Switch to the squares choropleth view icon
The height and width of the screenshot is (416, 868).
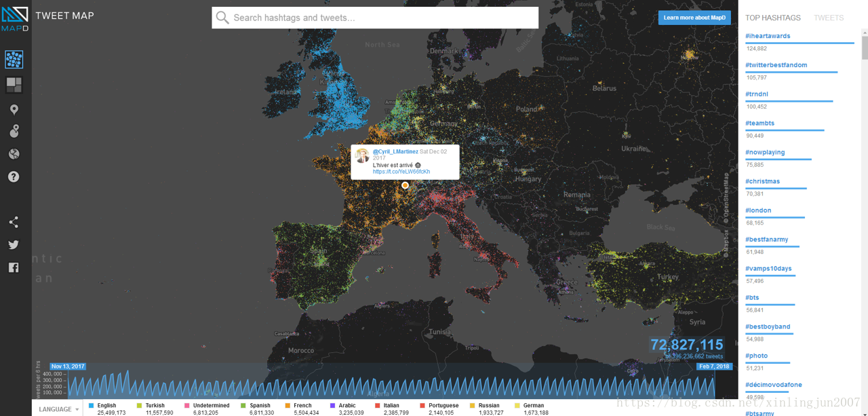pos(14,85)
